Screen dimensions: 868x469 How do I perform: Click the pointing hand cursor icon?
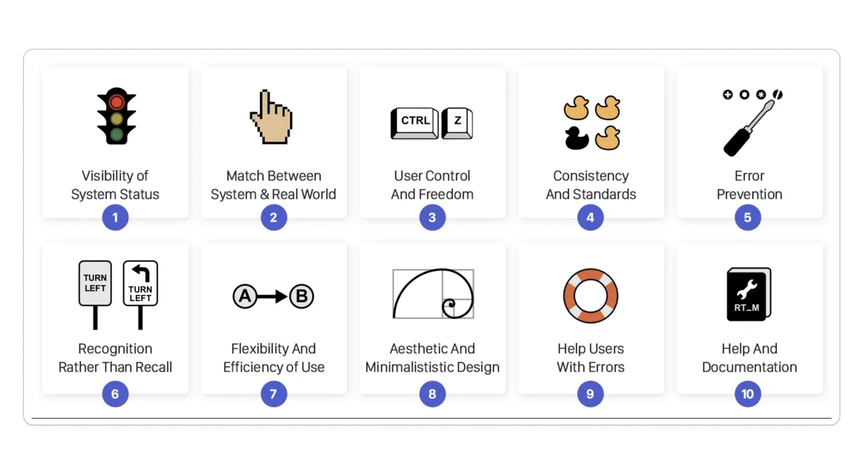[272, 117]
